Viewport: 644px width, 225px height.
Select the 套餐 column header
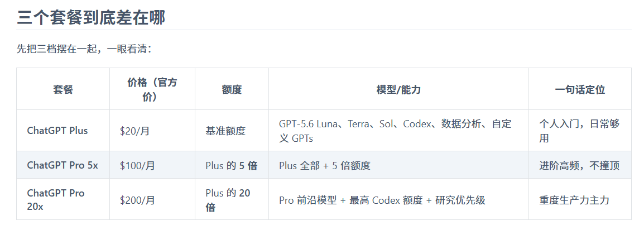[x=63, y=89]
